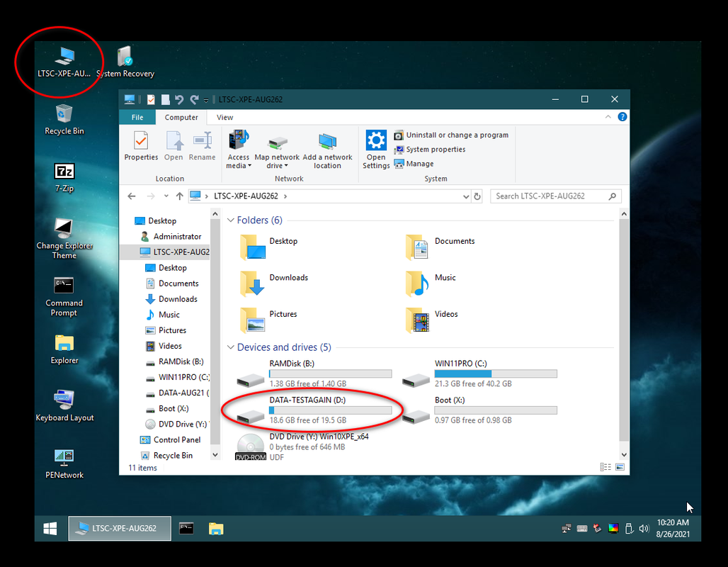Image resolution: width=728 pixels, height=567 pixels.
Task: Select the WIN11PRO (C:) drive
Action: click(479, 374)
